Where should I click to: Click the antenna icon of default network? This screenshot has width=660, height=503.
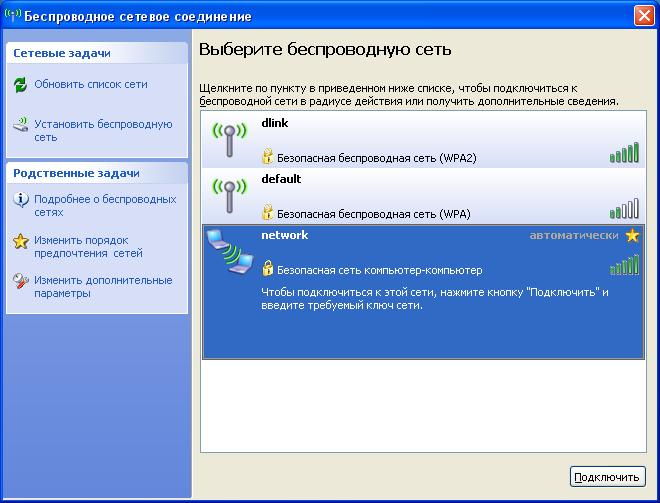coord(229,196)
